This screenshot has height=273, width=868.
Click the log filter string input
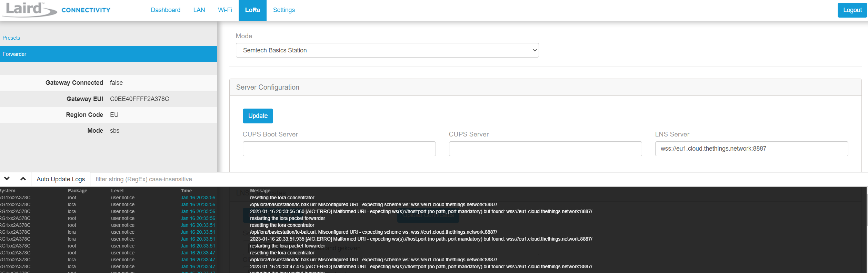[479, 179]
